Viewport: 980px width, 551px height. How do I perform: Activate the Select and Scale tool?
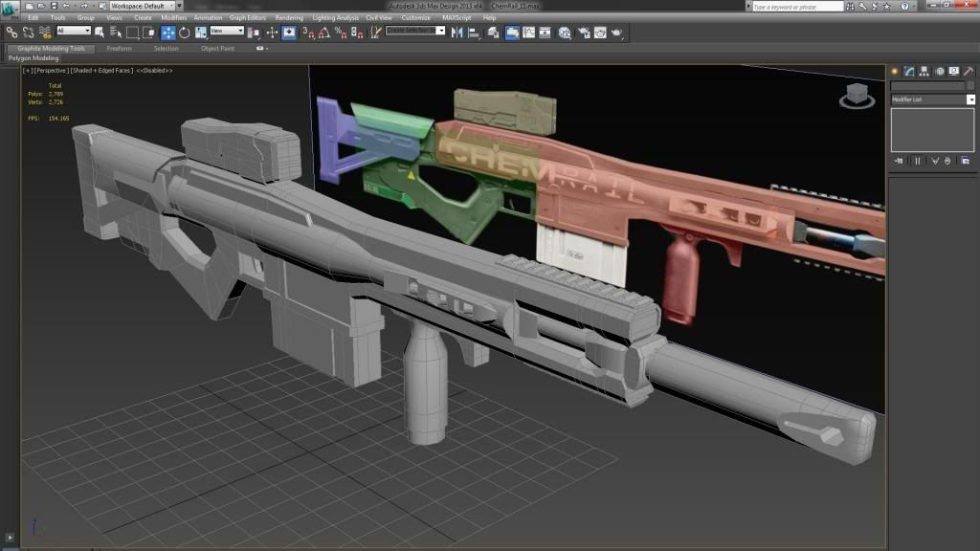[201, 33]
